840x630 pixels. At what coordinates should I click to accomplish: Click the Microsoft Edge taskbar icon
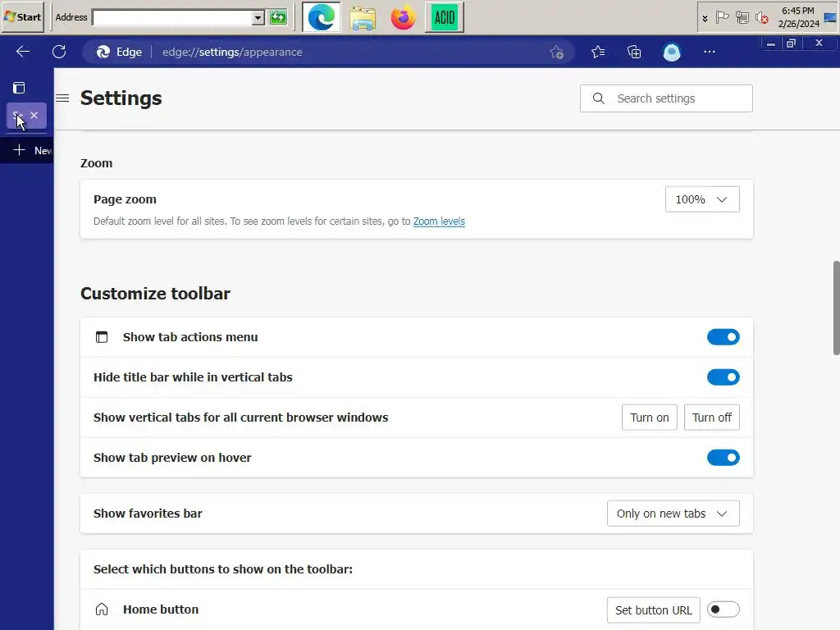coord(322,17)
